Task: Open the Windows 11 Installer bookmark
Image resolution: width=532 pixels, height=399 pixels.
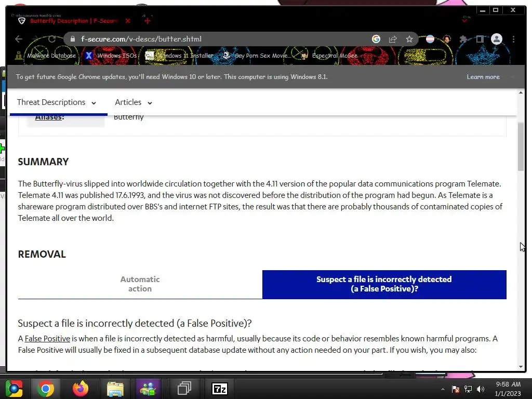Action: (x=179, y=55)
